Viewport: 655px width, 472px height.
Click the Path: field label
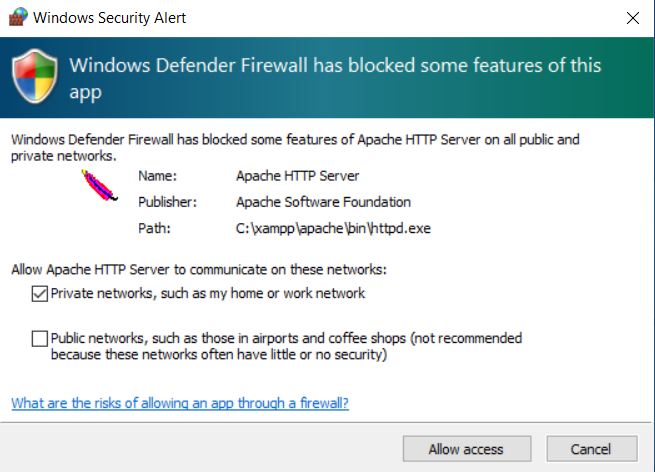(154, 228)
